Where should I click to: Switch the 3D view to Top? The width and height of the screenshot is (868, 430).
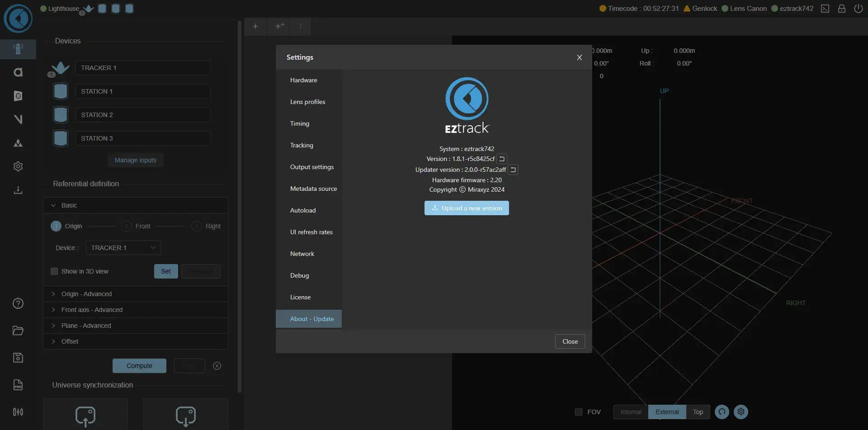pos(698,412)
